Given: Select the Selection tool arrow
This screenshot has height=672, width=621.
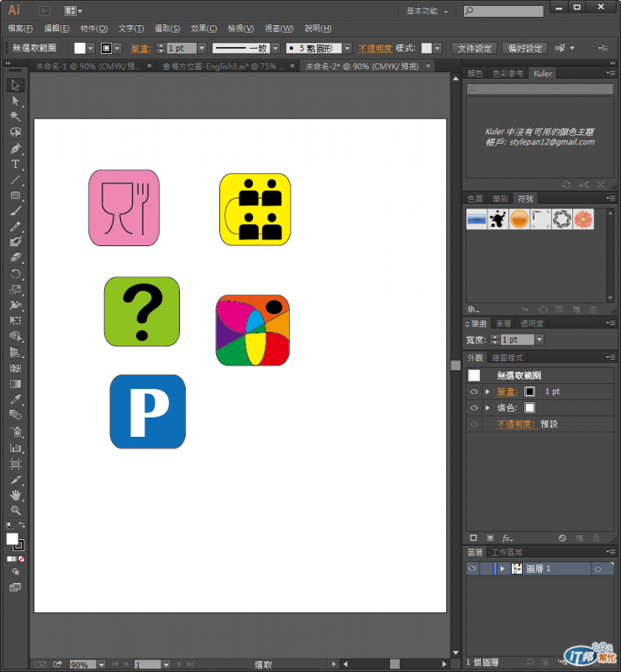Looking at the screenshot, I should click(15, 85).
